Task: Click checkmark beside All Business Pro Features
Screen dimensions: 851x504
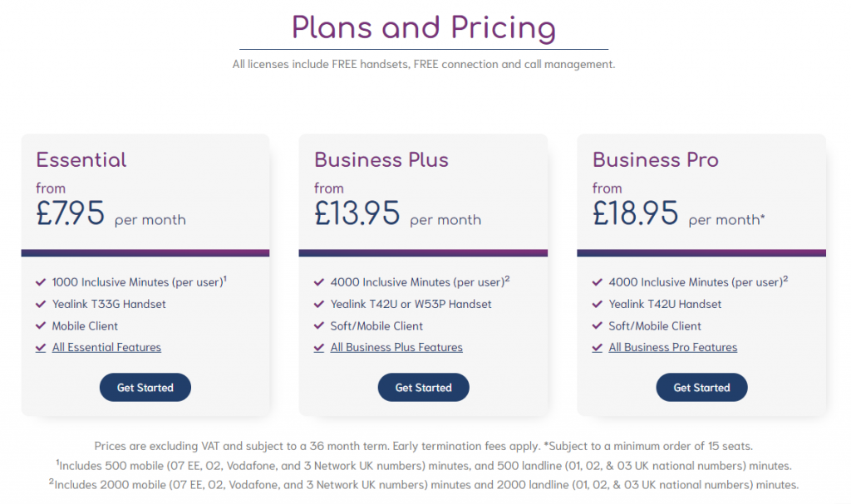Action: coord(598,348)
